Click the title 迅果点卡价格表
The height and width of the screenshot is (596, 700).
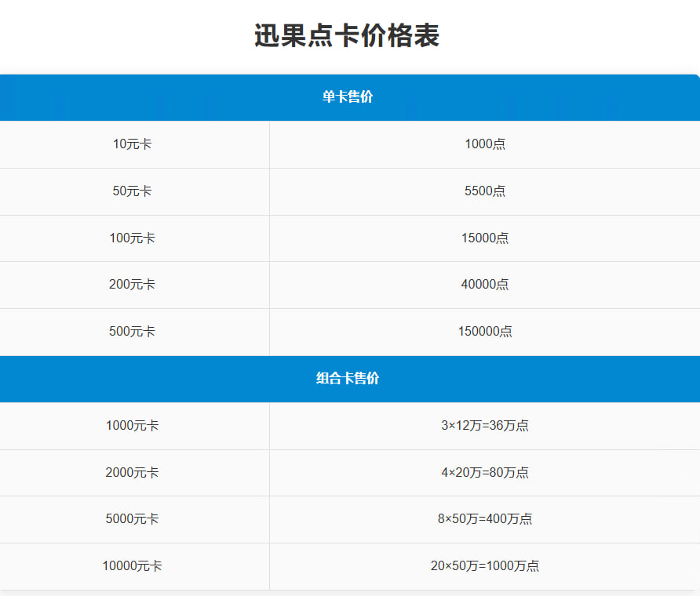coord(347,35)
